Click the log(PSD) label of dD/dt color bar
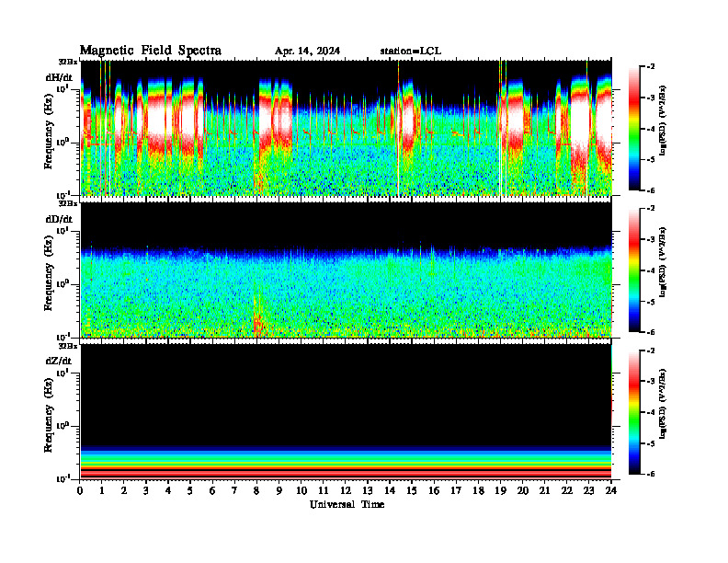Image resolution: width=728 pixels, height=563 pixels. (x=662, y=262)
